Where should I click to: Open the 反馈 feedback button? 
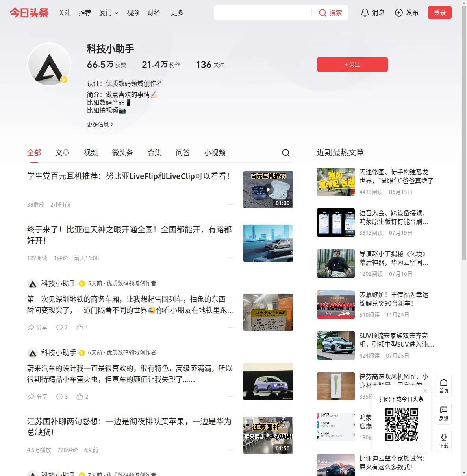[444, 413]
